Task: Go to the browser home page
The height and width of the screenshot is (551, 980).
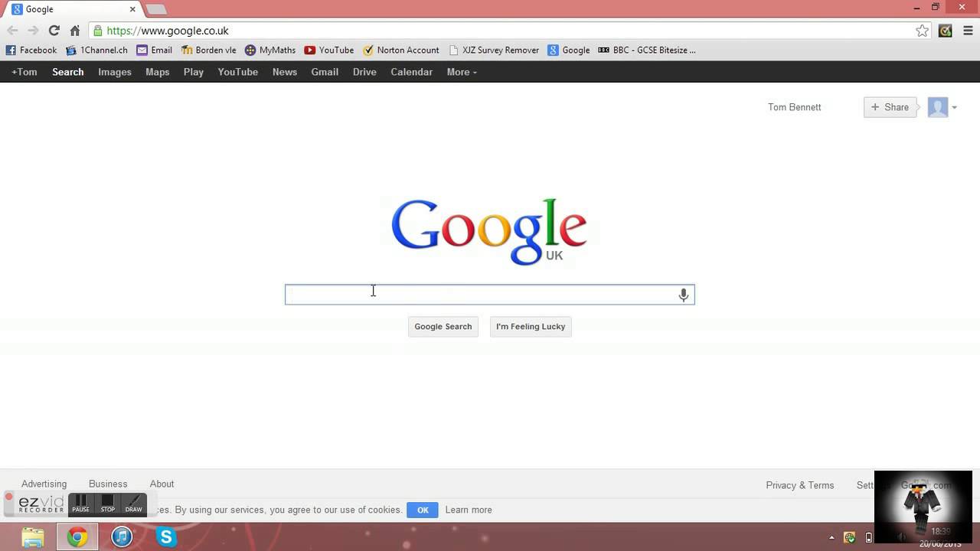Action: 74,31
